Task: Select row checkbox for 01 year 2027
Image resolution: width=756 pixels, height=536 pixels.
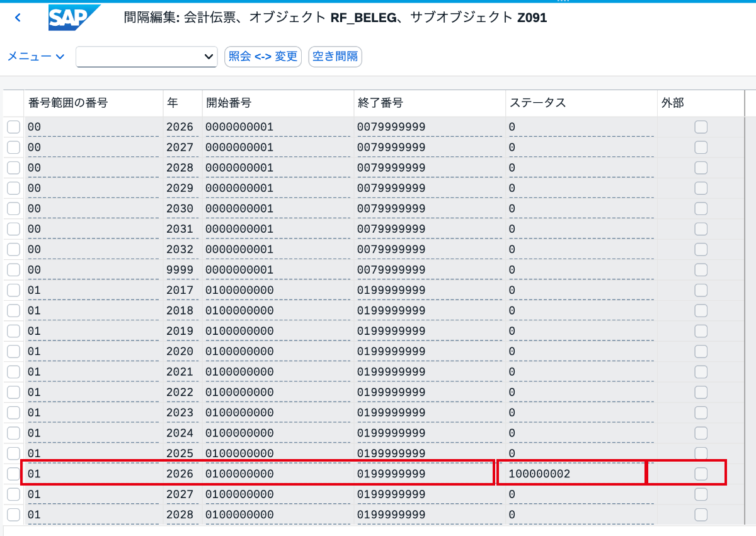Action: [13, 494]
